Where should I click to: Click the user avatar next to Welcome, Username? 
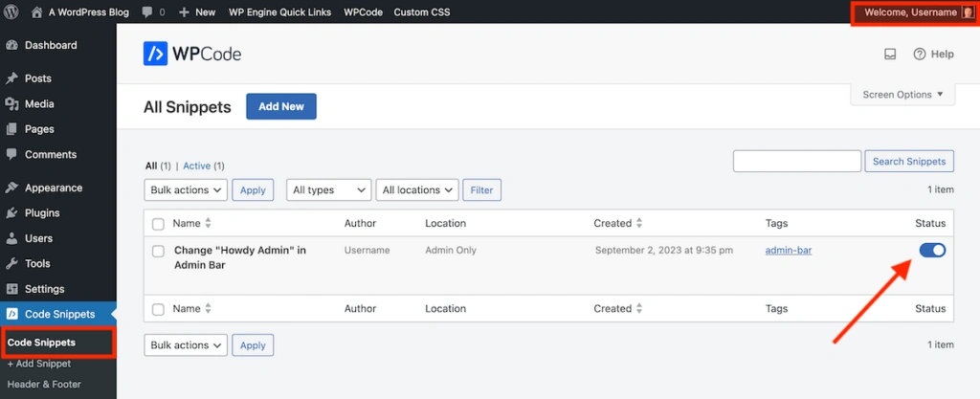click(x=966, y=12)
